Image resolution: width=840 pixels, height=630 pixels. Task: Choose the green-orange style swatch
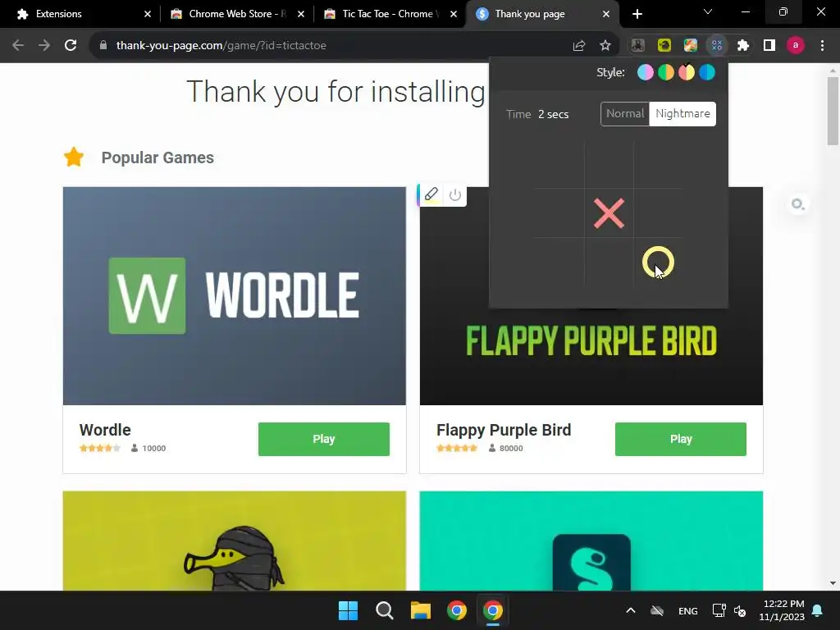point(666,72)
